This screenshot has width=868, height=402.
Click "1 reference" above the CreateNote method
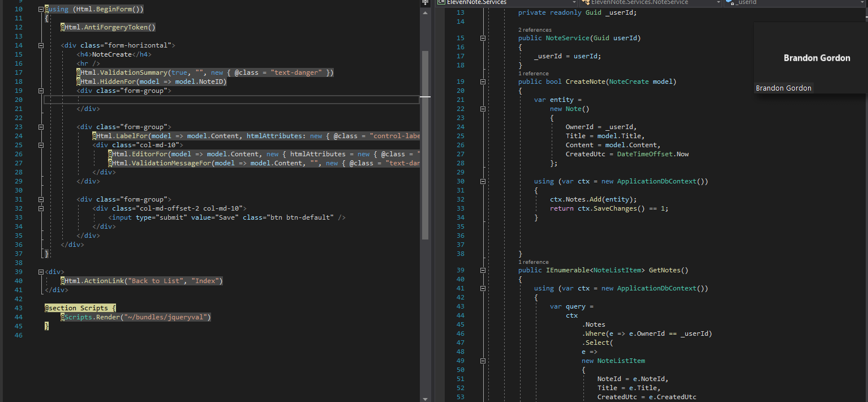(x=533, y=74)
